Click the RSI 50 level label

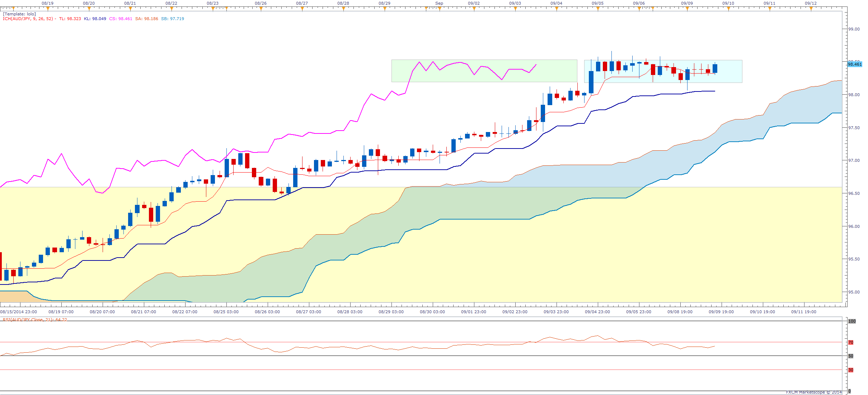click(x=851, y=356)
